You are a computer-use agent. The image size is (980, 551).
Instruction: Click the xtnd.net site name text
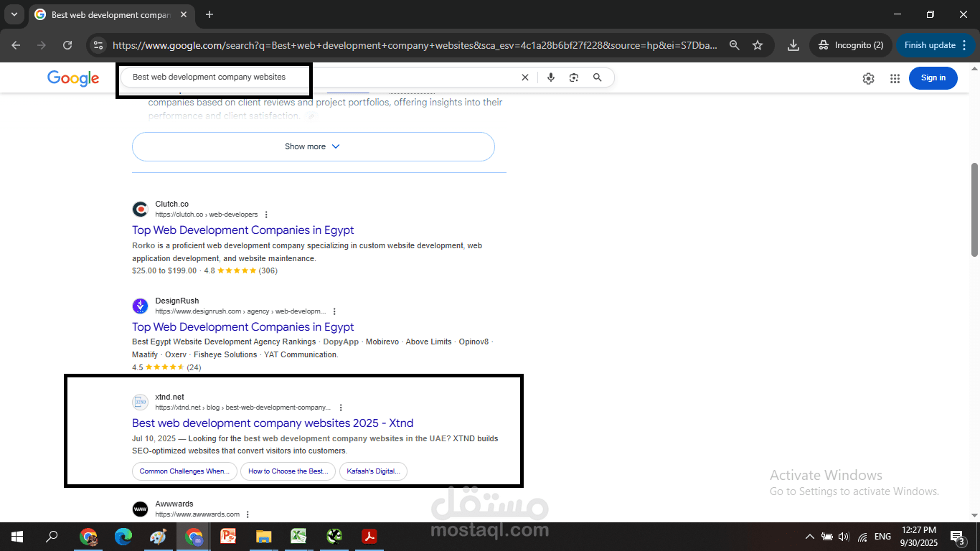[x=169, y=397]
